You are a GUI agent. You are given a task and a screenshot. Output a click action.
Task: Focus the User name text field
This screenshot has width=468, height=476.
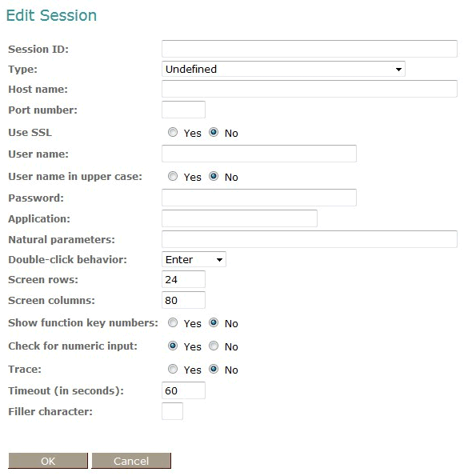tap(259, 154)
